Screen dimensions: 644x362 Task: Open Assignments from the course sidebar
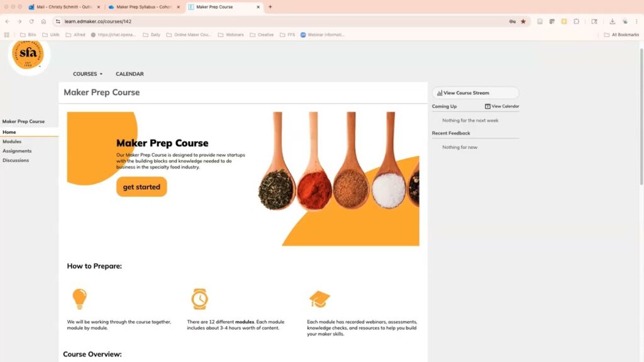pyautogui.click(x=17, y=151)
